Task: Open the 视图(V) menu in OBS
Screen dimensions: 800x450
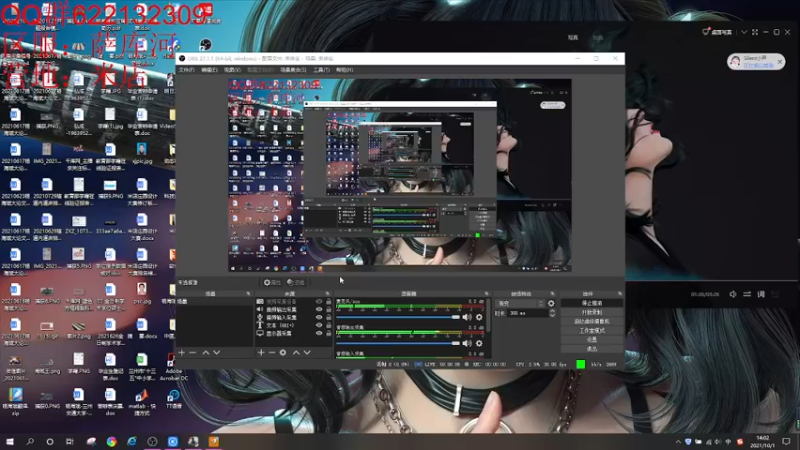Action: [232, 70]
